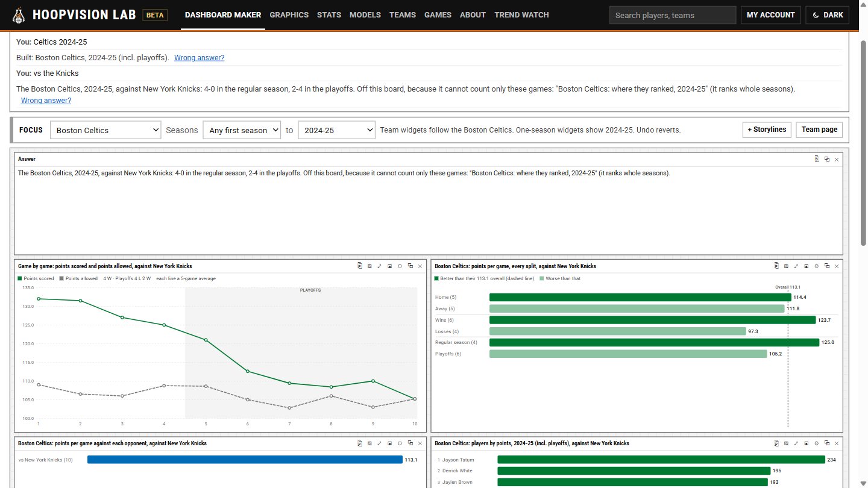Click the Jayson Tatum points bar

(x=661, y=460)
